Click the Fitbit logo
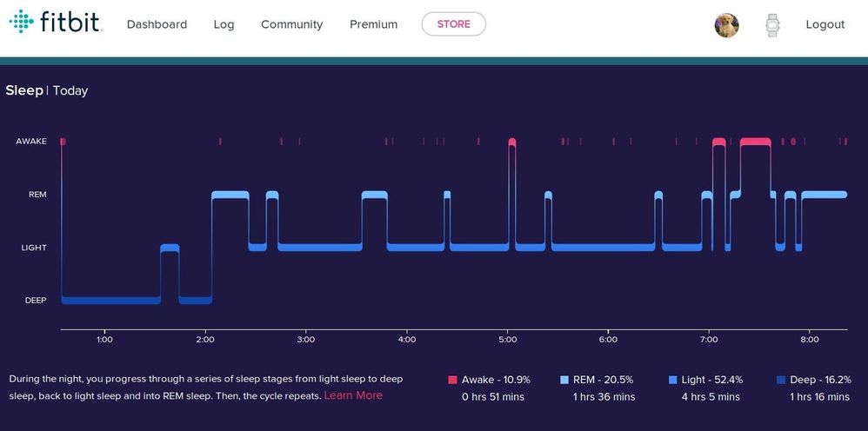Image resolution: width=868 pixels, height=431 pixels. (x=55, y=23)
